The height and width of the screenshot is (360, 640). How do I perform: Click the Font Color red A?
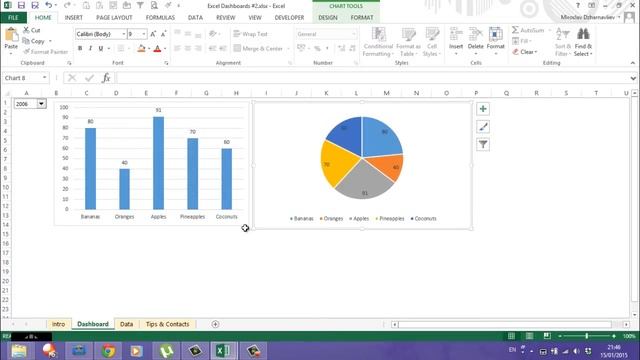[157, 49]
